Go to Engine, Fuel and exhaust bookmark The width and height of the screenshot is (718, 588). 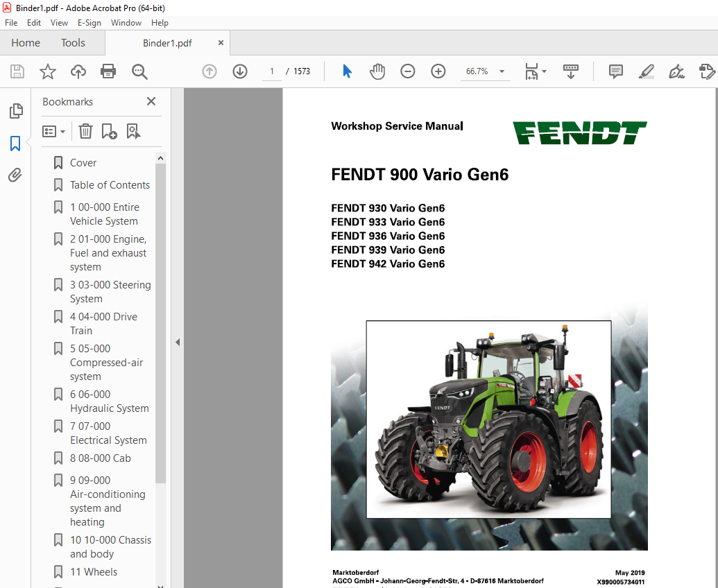[x=108, y=252]
